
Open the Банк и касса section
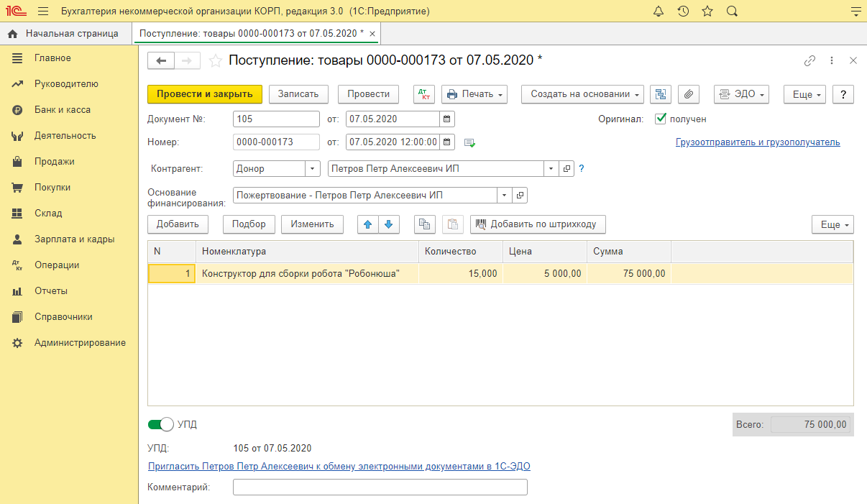pos(63,110)
